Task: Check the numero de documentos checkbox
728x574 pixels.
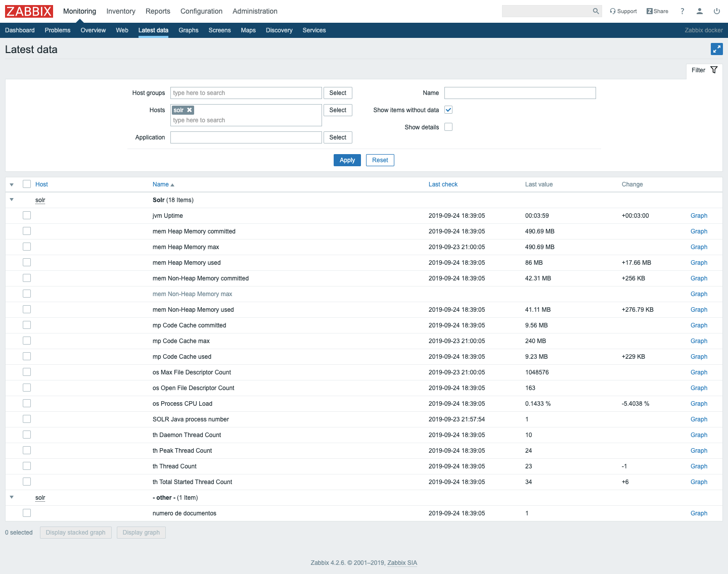Action: 27,513
